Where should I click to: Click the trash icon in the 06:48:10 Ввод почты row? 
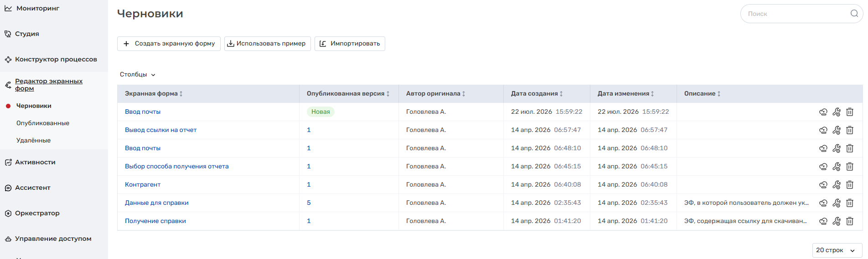point(850,148)
